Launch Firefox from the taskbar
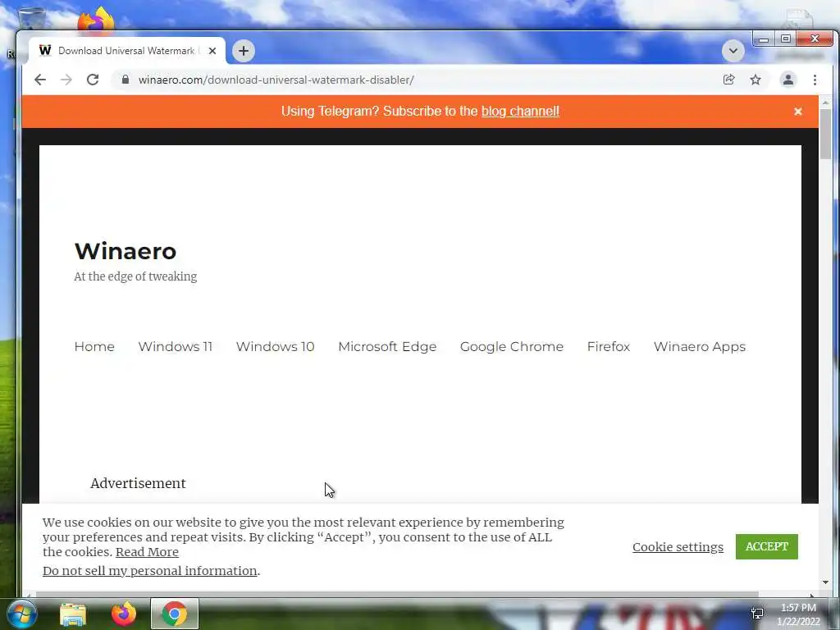Image resolution: width=840 pixels, height=630 pixels. [x=124, y=614]
